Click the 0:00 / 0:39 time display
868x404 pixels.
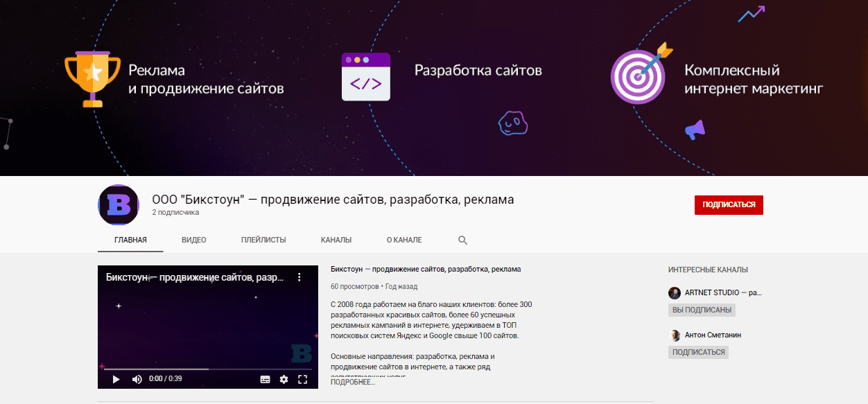tap(165, 379)
